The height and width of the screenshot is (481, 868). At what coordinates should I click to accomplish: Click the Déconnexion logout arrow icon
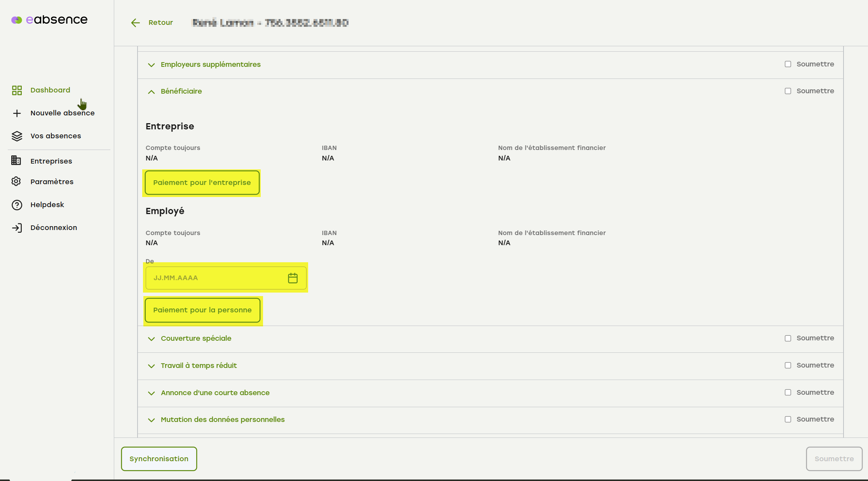(x=17, y=228)
